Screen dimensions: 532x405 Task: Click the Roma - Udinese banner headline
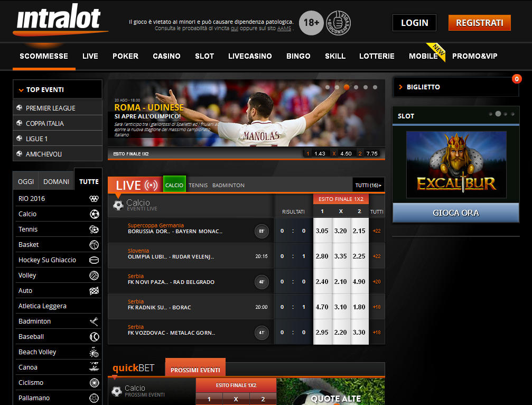point(149,108)
